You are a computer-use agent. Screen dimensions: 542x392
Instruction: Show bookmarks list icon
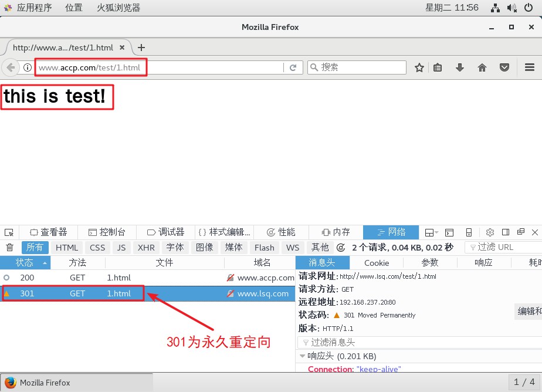pos(438,67)
